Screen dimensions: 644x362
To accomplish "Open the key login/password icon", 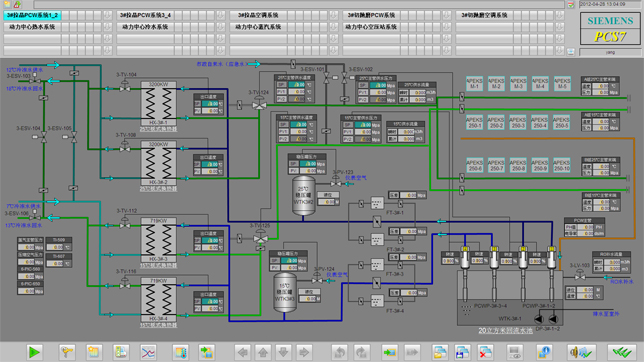I will pos(67,352).
